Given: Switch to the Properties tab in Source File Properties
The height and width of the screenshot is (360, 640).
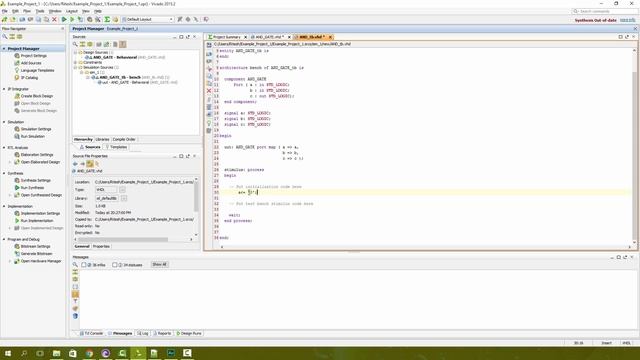Looking at the screenshot, I should (x=101, y=247).
